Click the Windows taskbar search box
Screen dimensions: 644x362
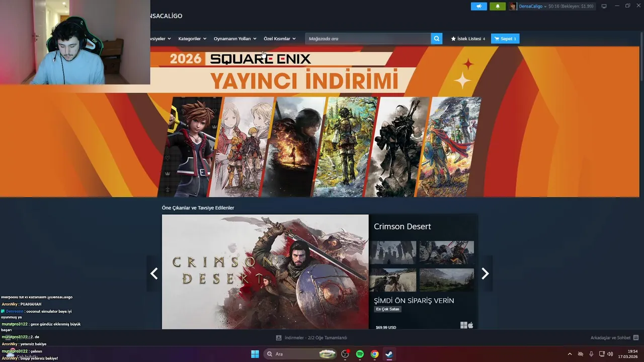[x=301, y=354]
